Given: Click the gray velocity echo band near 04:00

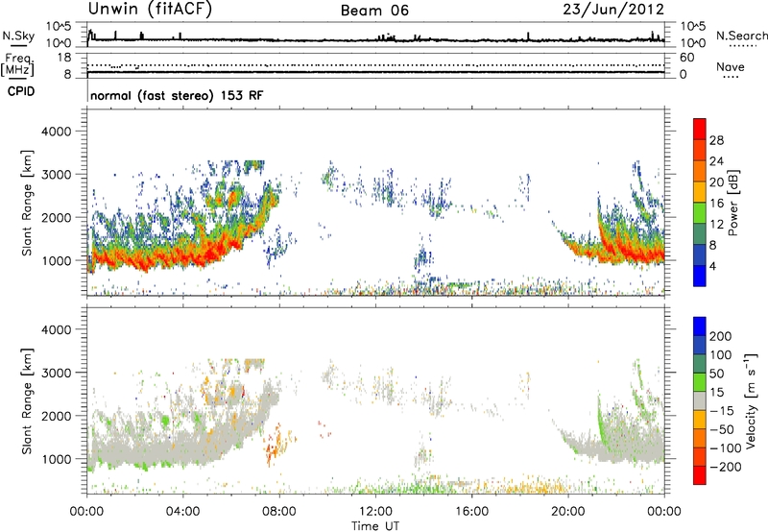Looking at the screenshot, I should [183, 450].
